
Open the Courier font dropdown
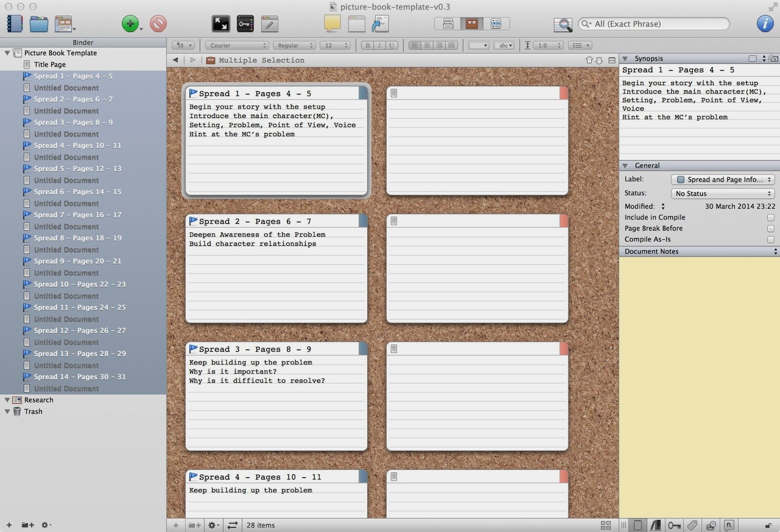pos(237,45)
